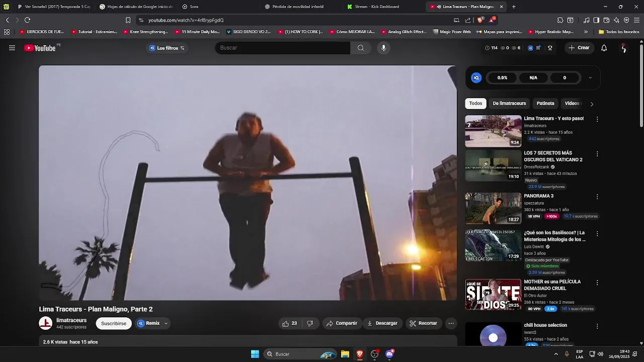Click Brave Shields lion icon
Image resolution: width=644 pixels, height=362 pixels.
(480, 20)
